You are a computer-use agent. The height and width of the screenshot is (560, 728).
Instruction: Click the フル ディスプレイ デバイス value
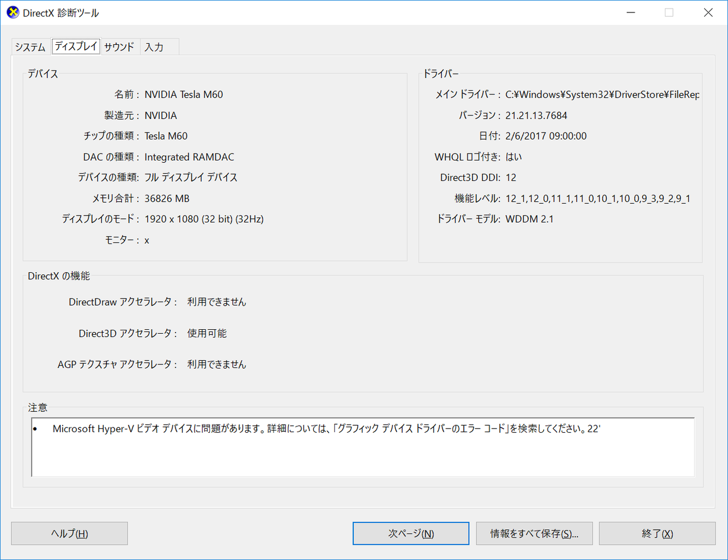[191, 177]
